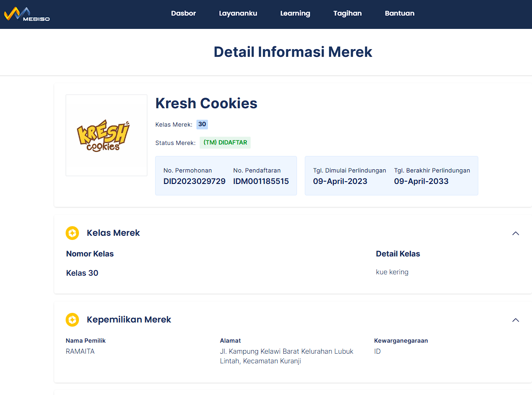Click the Kelas 30 row text

click(x=82, y=273)
